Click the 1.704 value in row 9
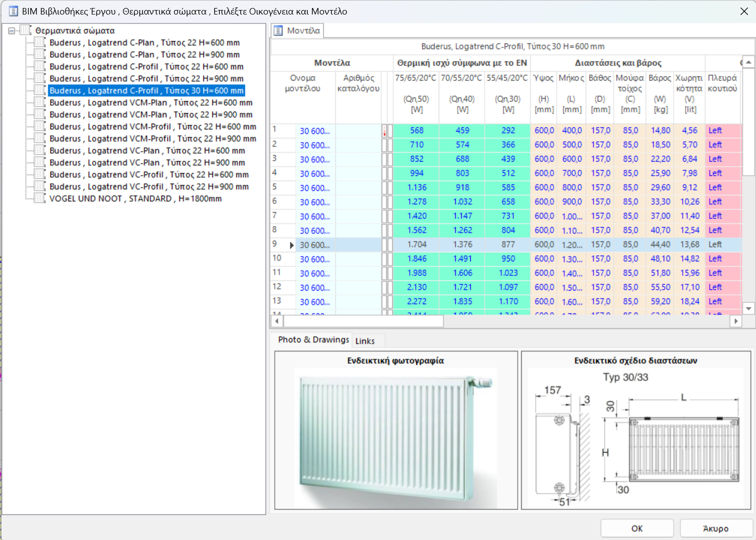This screenshot has height=540, width=756. (x=416, y=244)
